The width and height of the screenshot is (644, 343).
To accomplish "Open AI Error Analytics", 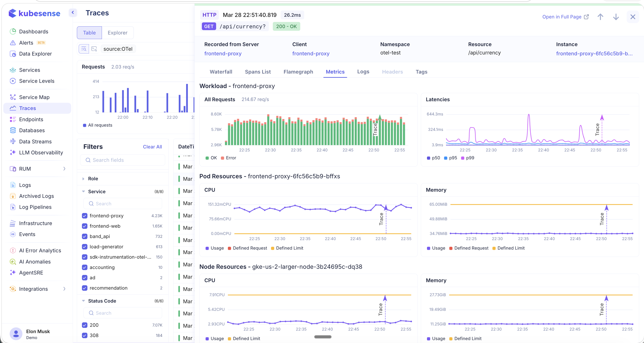I will 40,250.
